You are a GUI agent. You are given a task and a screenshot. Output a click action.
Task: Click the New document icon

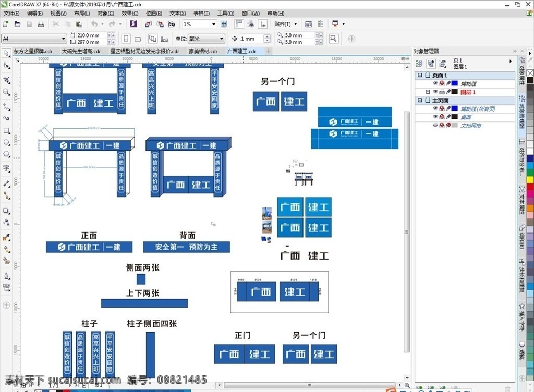click(5, 24)
